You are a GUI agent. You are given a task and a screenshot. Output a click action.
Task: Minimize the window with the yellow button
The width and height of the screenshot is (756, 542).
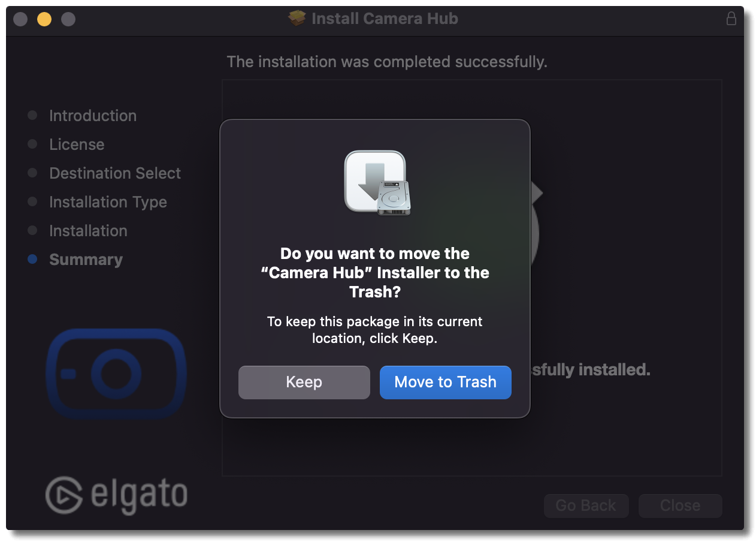(44, 19)
